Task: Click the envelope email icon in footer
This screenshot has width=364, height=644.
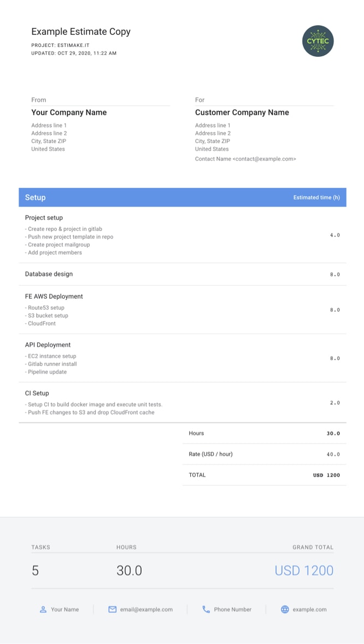Action: (112, 609)
